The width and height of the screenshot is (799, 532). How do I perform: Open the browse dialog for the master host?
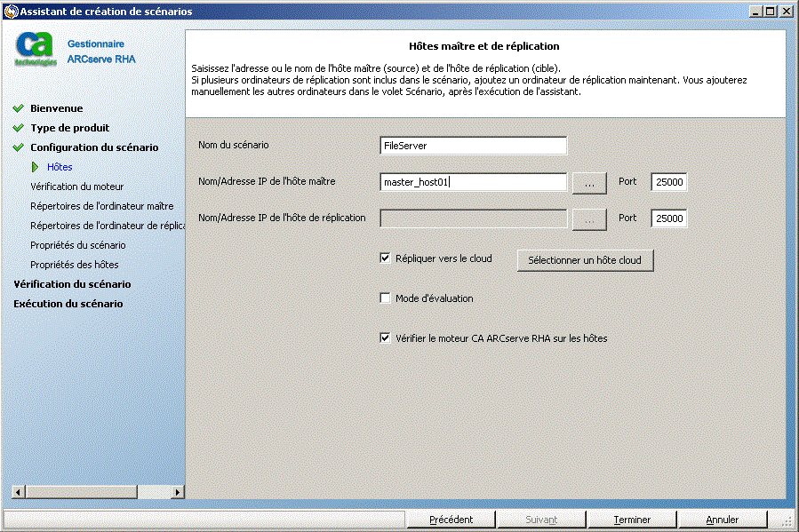click(589, 182)
